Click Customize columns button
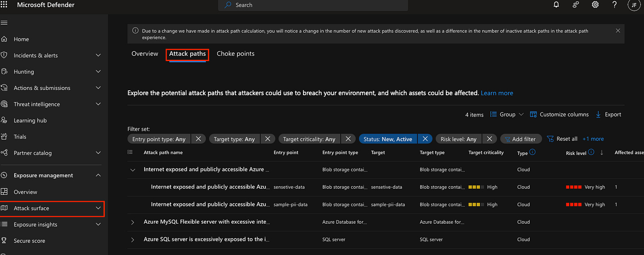Image resolution: width=644 pixels, height=255 pixels. (x=559, y=114)
